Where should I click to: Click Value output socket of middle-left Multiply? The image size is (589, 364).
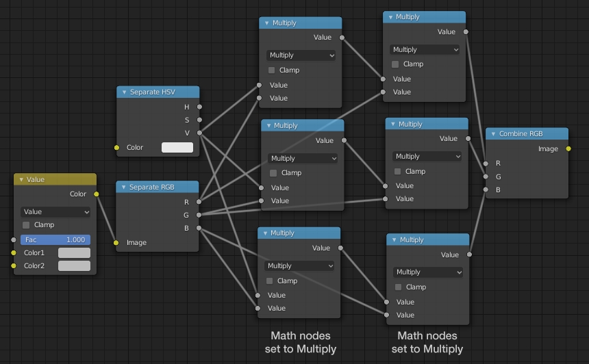tap(344, 140)
